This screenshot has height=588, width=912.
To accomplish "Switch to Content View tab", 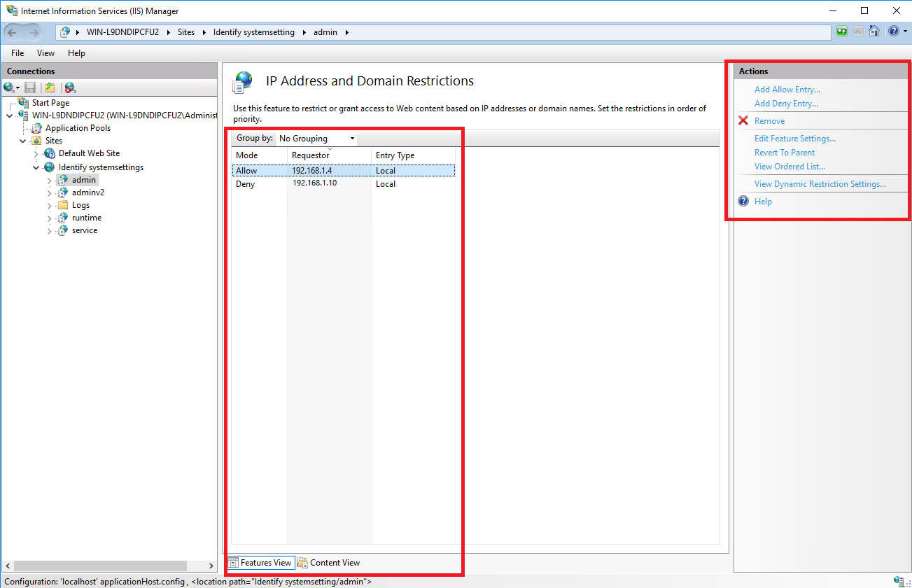I will (328, 563).
